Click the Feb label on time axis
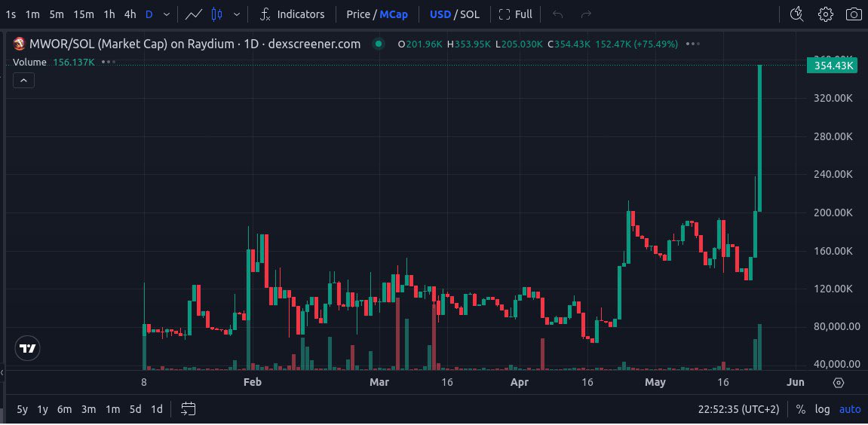 252,382
